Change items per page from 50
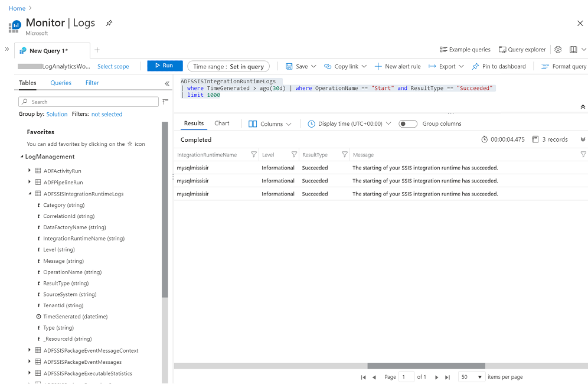The width and height of the screenshot is (588, 384). tap(471, 376)
